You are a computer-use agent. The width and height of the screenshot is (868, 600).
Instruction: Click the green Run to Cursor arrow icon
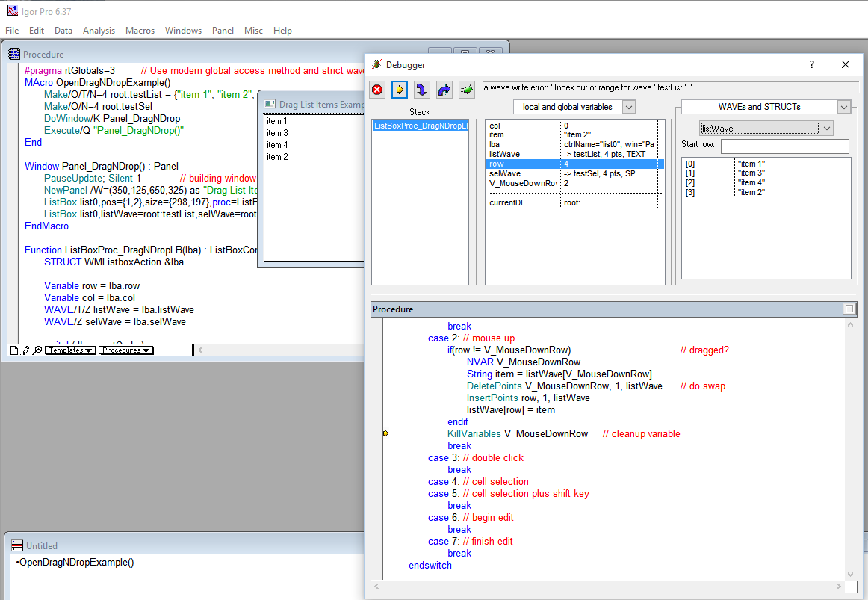pos(467,90)
